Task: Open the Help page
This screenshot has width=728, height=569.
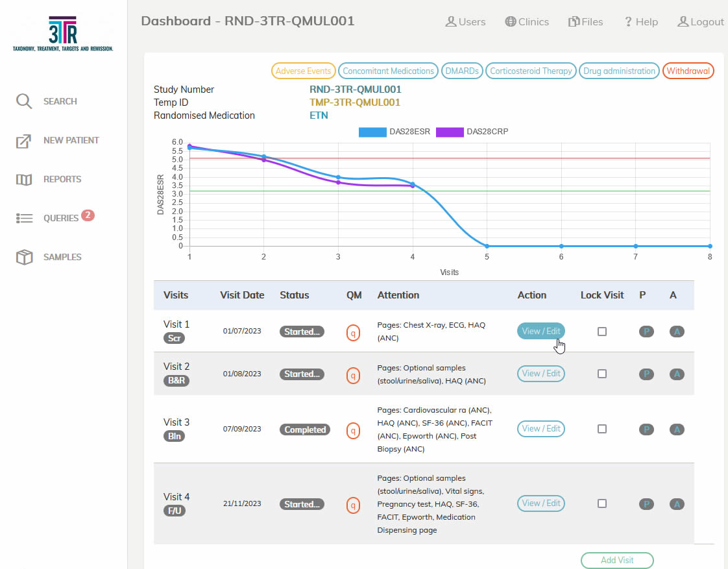Action: click(640, 22)
